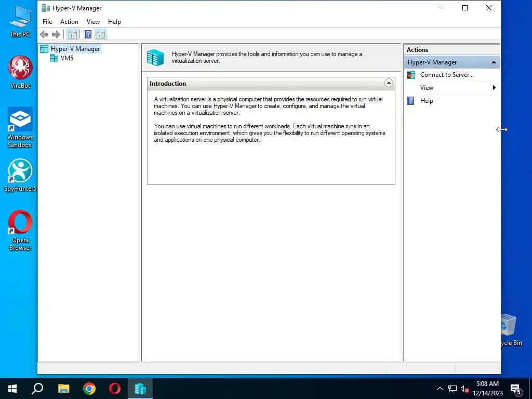Click the Help question-mark icon in Actions
This screenshot has width=532, height=399.
(410, 101)
